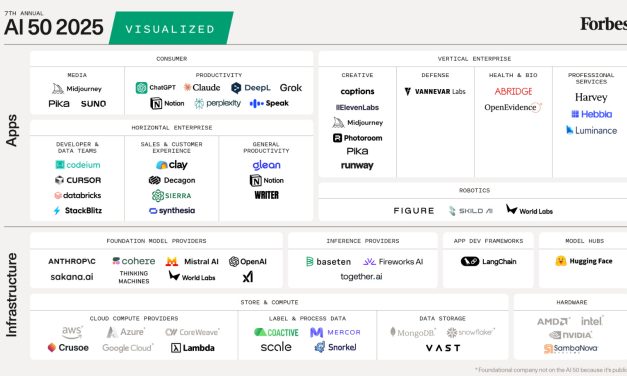
Task: Click the ABRIDGE wordmark
Action: (513, 92)
